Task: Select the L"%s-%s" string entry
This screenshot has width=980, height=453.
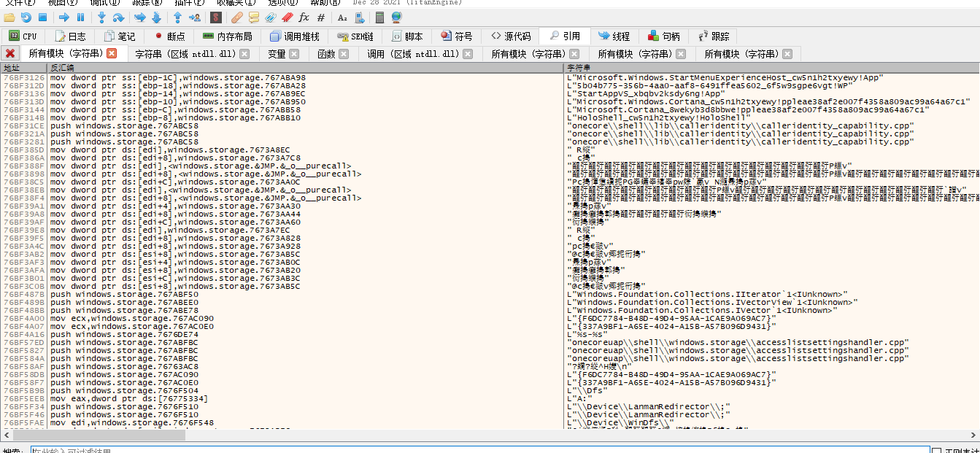Action: (x=587, y=334)
